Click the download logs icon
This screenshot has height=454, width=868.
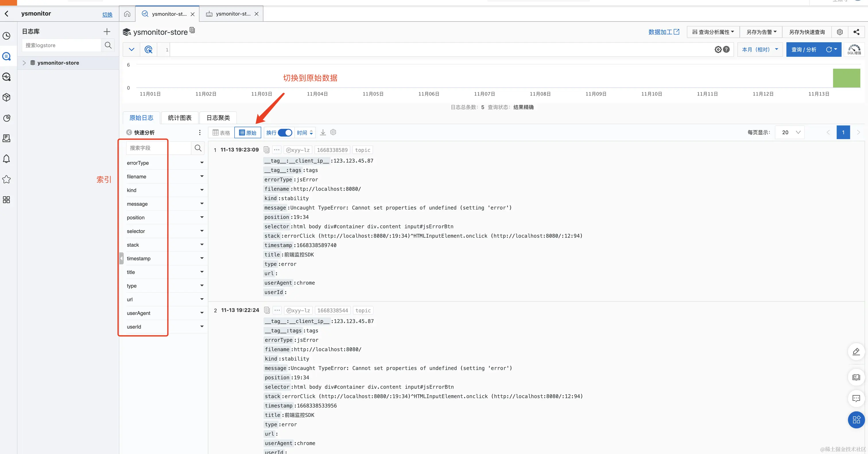[x=323, y=132]
